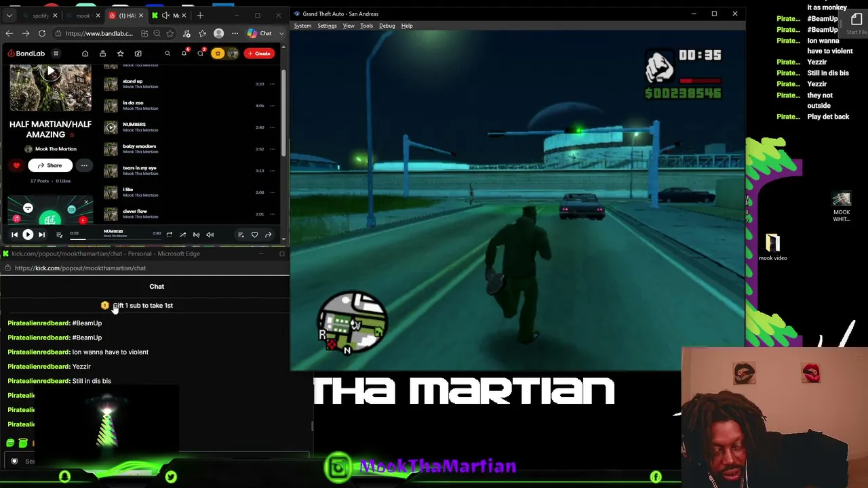The height and width of the screenshot is (488, 868).
Task: Open the BandLab apps grid icon
Action: pyautogui.click(x=56, y=54)
